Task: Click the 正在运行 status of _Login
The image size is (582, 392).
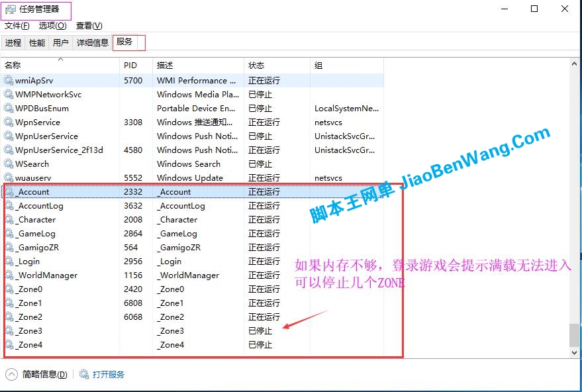Action: 264,261
